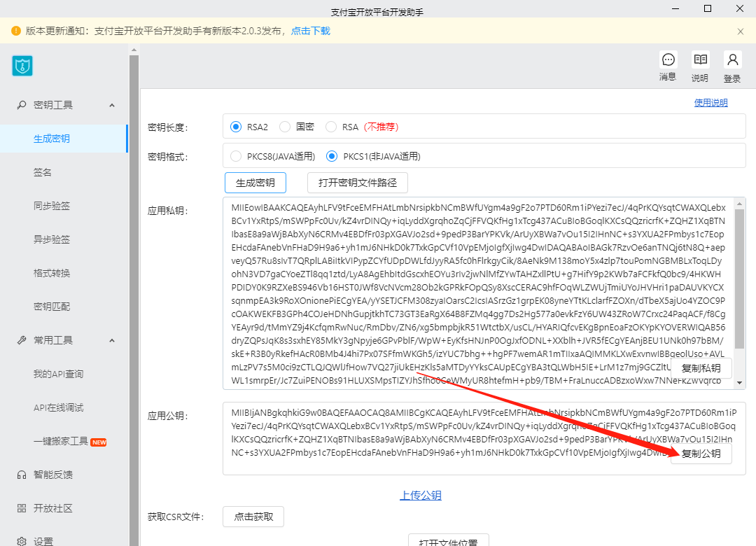Open 设置 in the sidebar
The image size is (756, 546).
(x=43, y=541)
